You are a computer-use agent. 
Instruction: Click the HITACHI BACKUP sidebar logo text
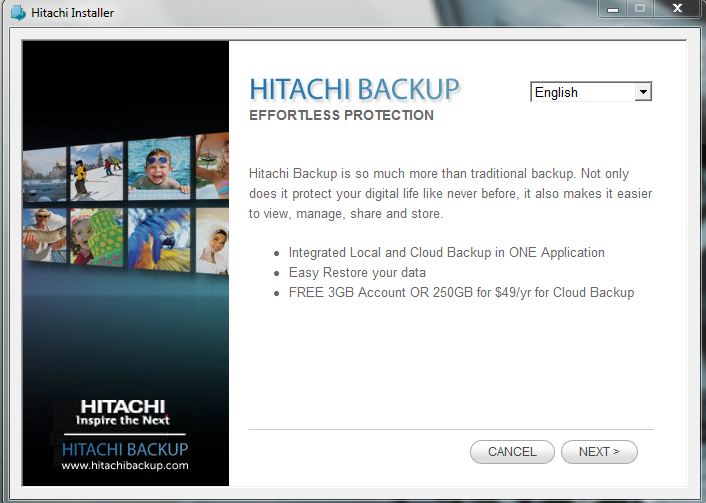(x=125, y=449)
